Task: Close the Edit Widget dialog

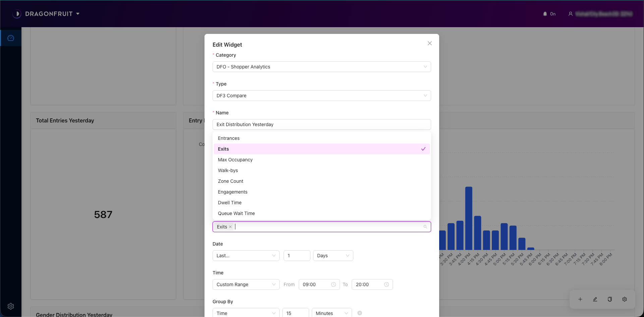Action: pyautogui.click(x=429, y=43)
